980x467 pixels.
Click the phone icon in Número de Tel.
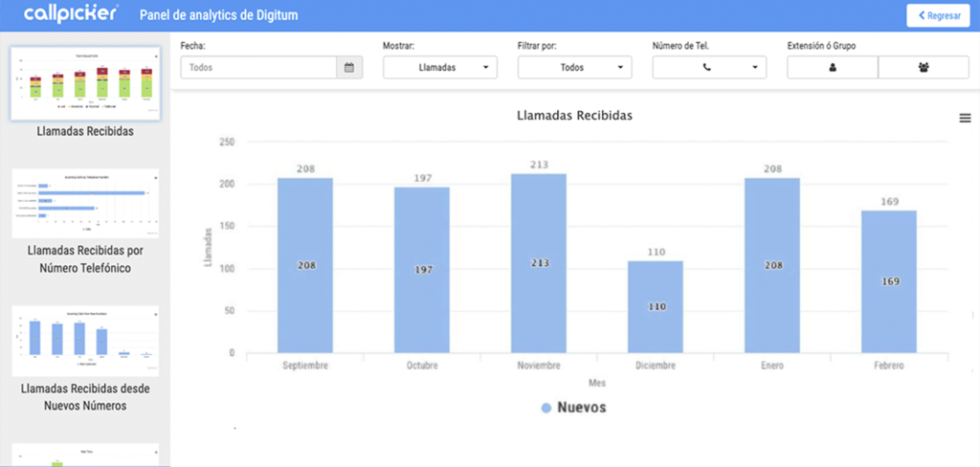707,68
